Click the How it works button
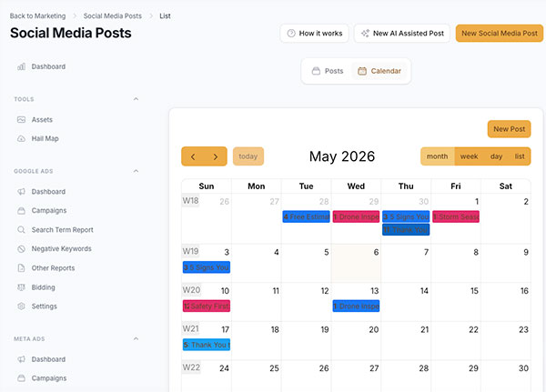The image size is (546, 392). [315, 34]
